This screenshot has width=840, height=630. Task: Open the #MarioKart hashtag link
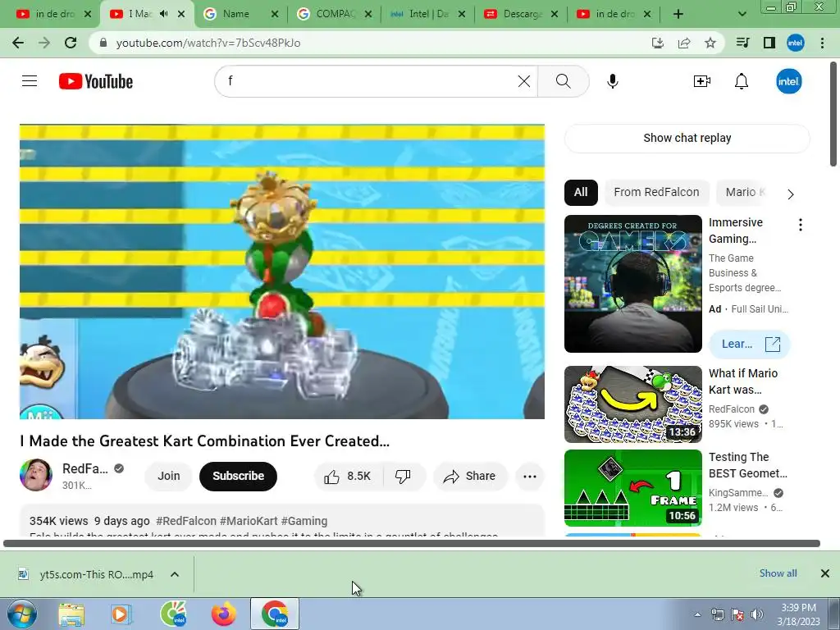coord(249,521)
